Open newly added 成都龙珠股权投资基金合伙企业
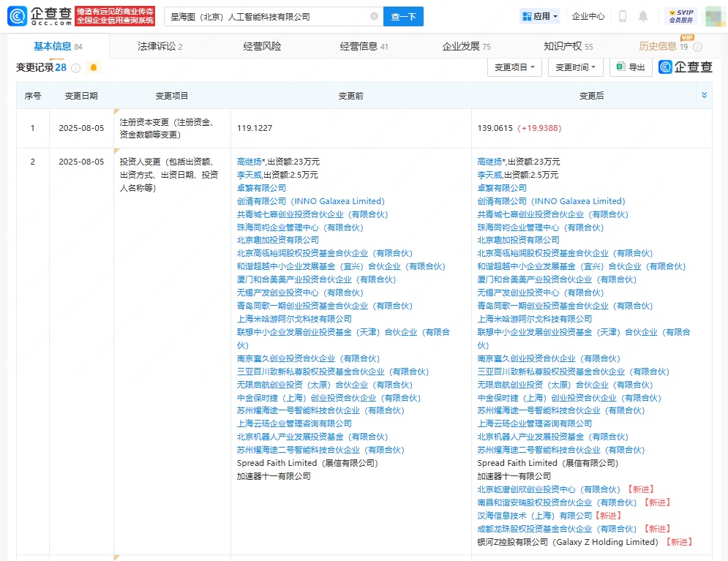This screenshot has height=561, width=728. (x=557, y=529)
